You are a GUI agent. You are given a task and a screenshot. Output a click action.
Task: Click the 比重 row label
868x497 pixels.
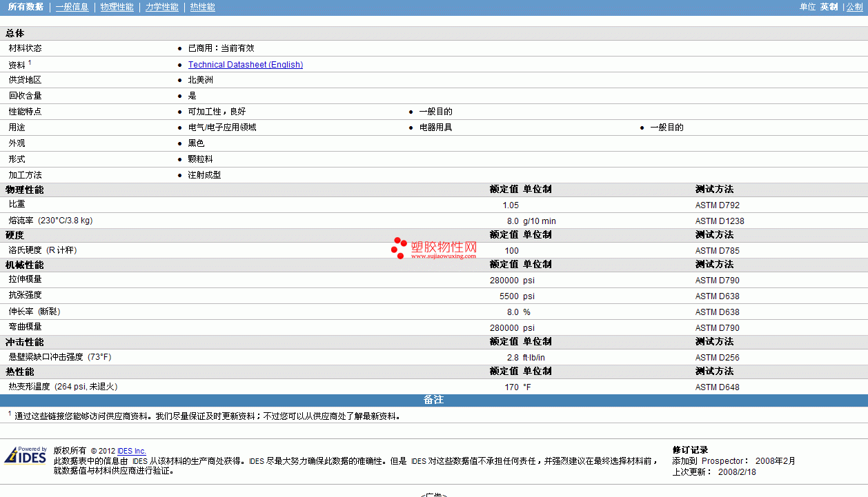click(17, 205)
